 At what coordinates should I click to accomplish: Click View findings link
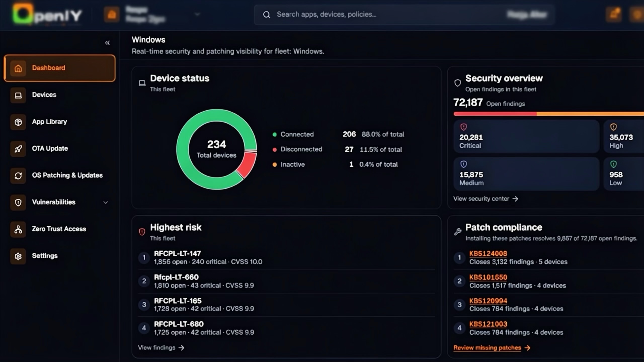pos(161,348)
